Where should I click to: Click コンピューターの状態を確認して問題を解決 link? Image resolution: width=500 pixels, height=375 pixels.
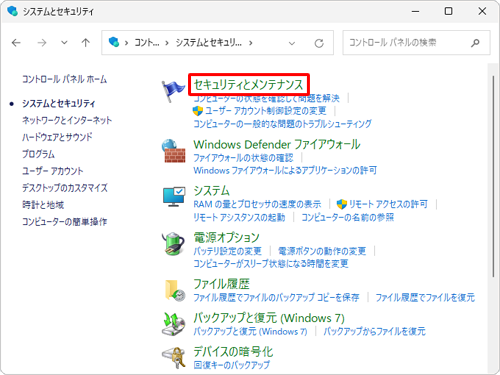tap(266, 98)
